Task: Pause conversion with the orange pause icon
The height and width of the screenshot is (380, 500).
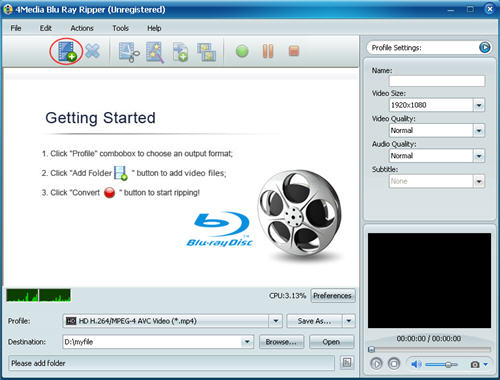Action: tap(268, 51)
